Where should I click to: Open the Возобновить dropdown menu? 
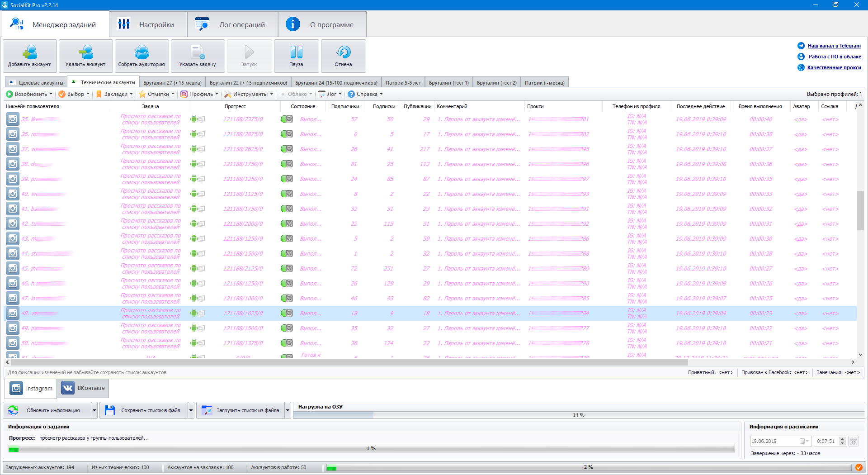pos(29,94)
